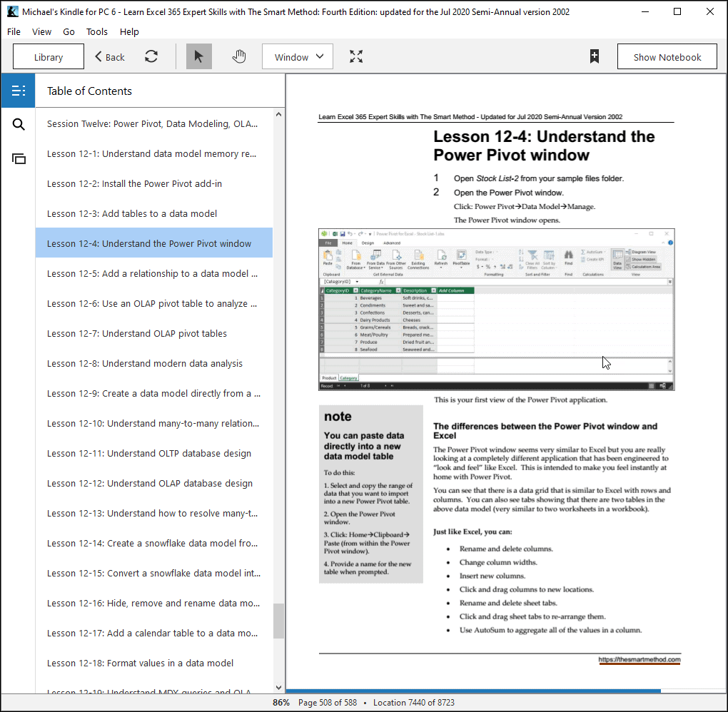Go to Lesson 12-11: Understand OLTP database design
The width and height of the screenshot is (728, 712).
pyautogui.click(x=154, y=453)
